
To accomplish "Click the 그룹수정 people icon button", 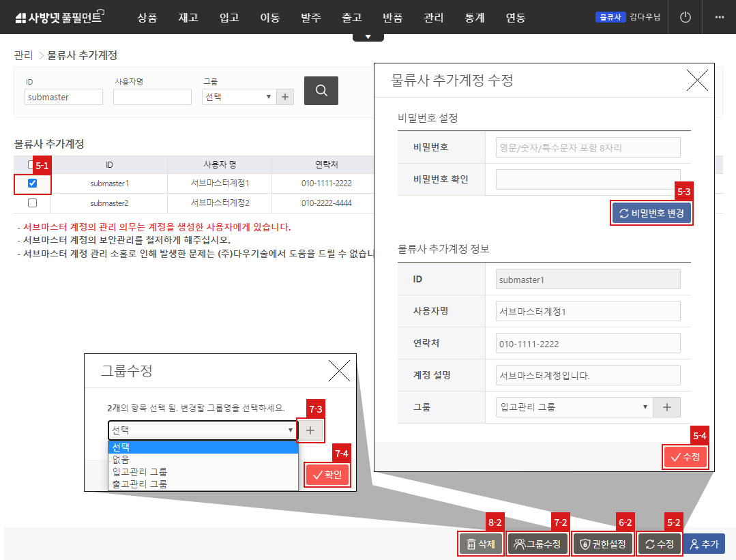I will pyautogui.click(x=537, y=544).
